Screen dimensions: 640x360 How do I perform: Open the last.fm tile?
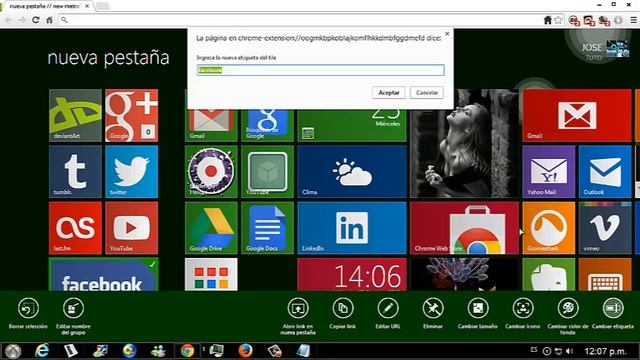point(75,228)
